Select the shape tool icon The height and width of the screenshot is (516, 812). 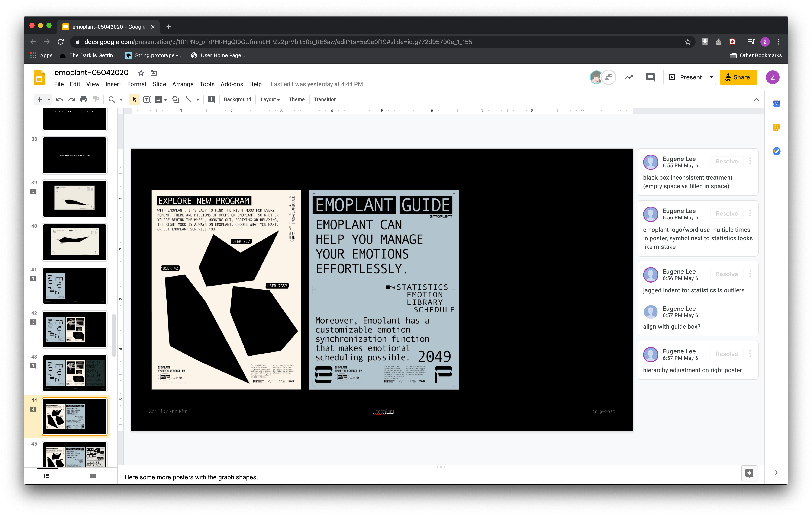[175, 99]
